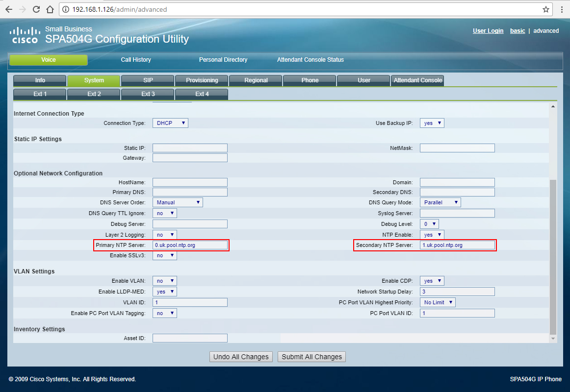570x392 pixels.
Task: Open the Ext 1 tab
Action: click(x=40, y=94)
